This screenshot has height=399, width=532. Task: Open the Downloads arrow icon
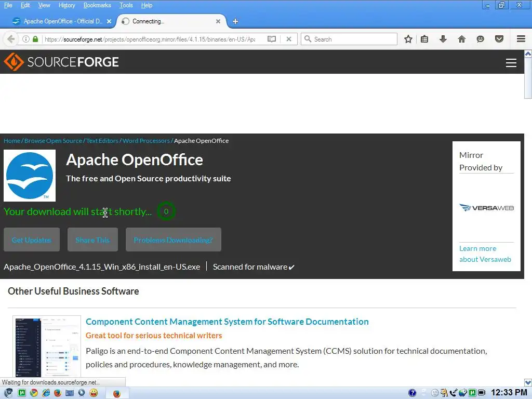pyautogui.click(x=443, y=39)
